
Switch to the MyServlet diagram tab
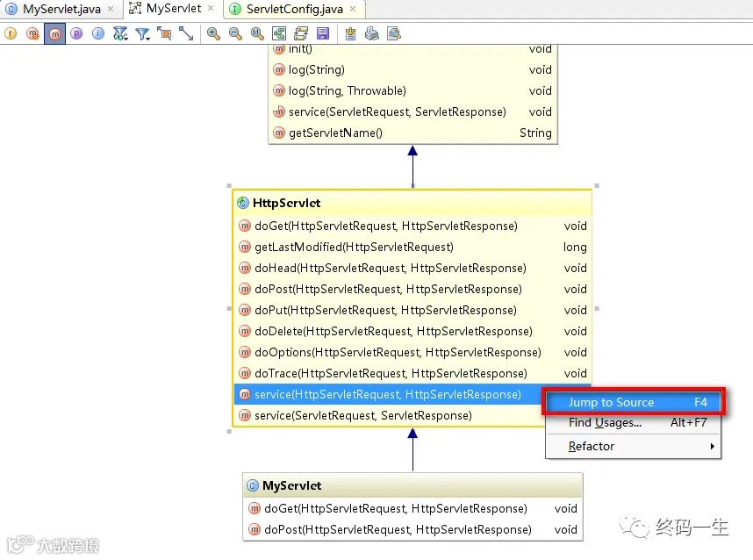coord(174,8)
